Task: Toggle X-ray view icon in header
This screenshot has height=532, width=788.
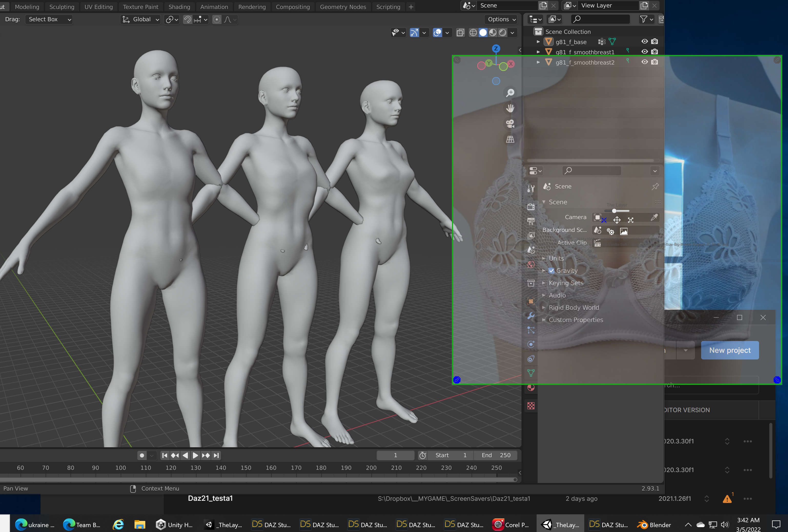Action: [460, 33]
